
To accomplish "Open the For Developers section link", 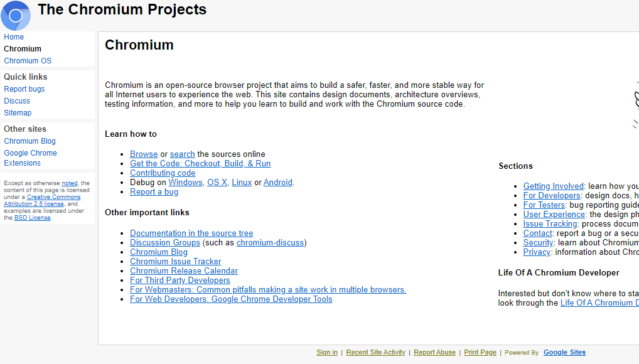I will click(x=552, y=195).
